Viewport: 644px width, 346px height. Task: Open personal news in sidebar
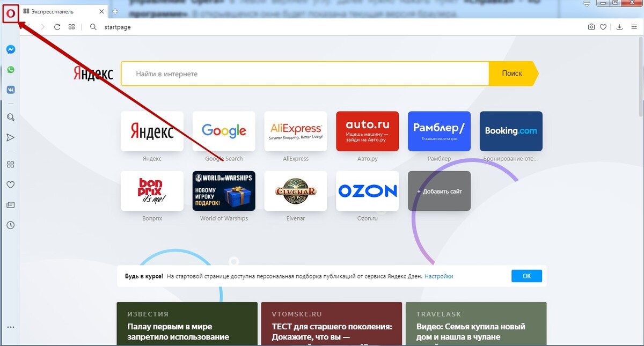pyautogui.click(x=10, y=205)
